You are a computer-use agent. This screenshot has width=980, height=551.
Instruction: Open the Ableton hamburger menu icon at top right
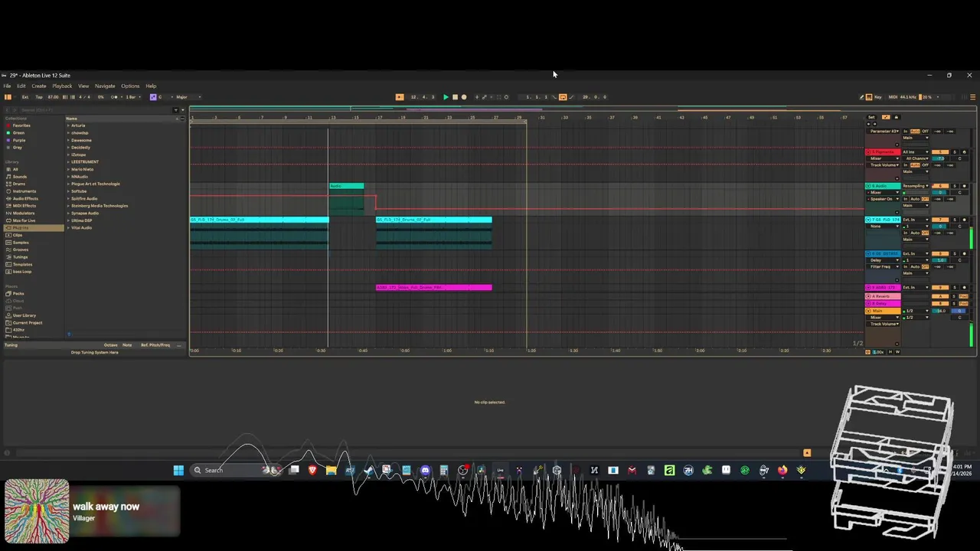coord(973,97)
